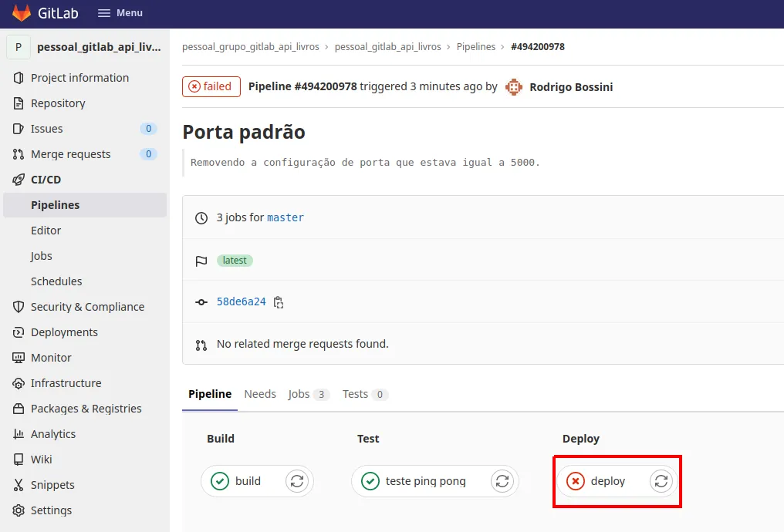Open Project information in sidebar
Image resolution: width=784 pixels, height=532 pixels.
click(x=80, y=78)
